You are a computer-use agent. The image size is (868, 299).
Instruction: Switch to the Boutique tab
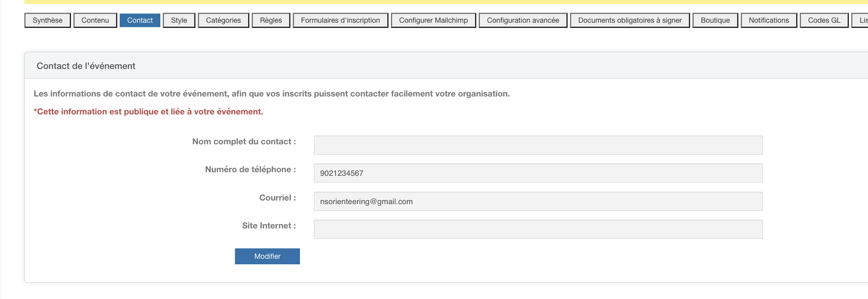click(715, 20)
